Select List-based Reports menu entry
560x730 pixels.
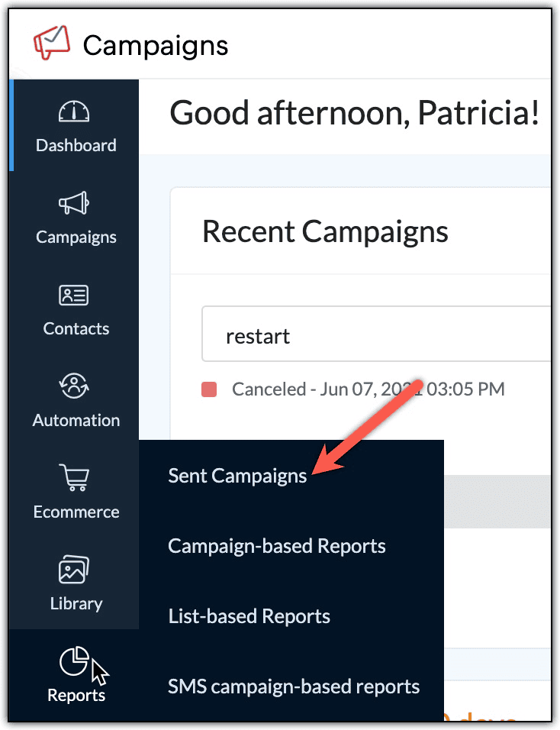point(249,616)
